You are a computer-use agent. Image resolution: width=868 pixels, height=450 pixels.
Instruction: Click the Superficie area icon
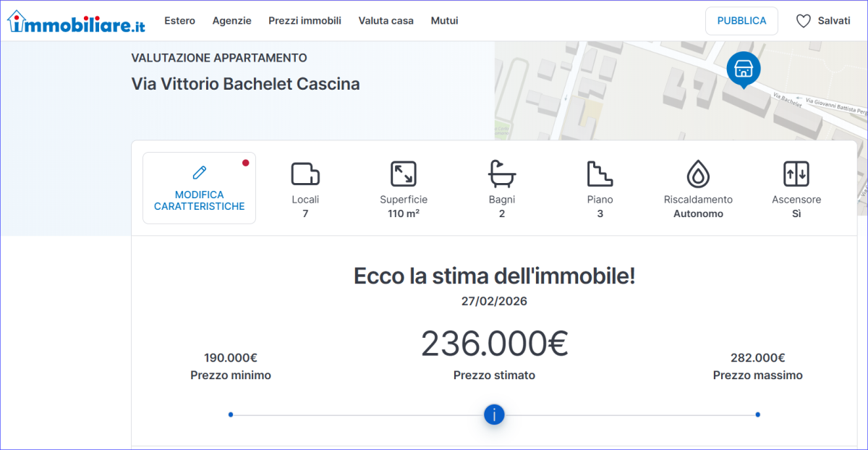404,174
